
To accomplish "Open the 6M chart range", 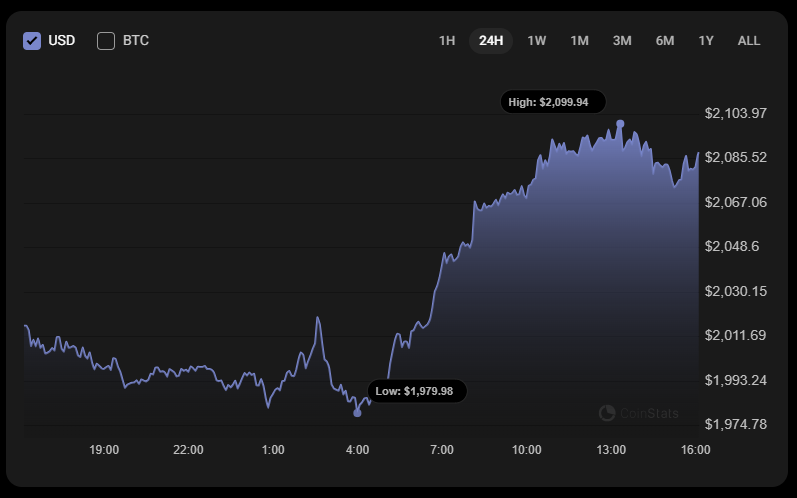I will 665,41.
